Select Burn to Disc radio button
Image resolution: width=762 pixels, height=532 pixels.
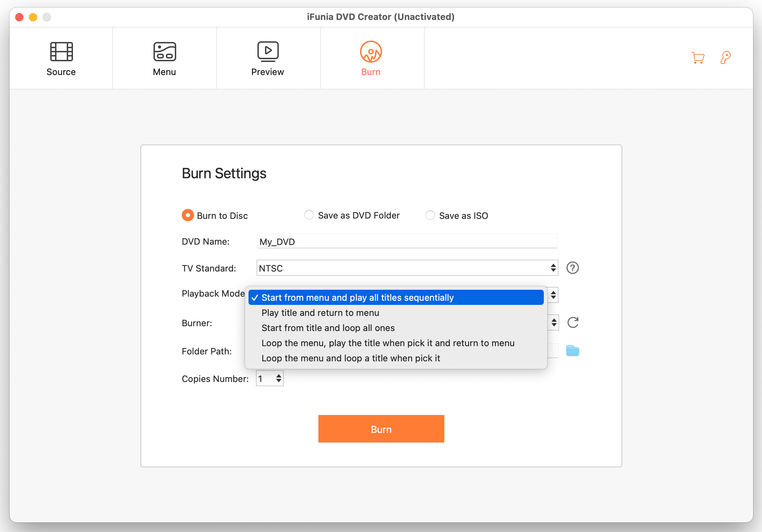(x=188, y=215)
